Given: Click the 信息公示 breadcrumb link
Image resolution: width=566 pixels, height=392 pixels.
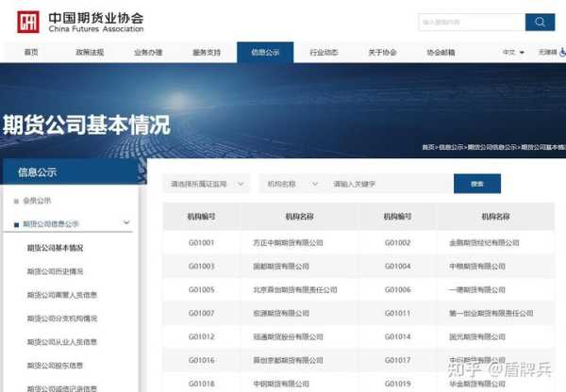Looking at the screenshot, I should tap(451, 147).
